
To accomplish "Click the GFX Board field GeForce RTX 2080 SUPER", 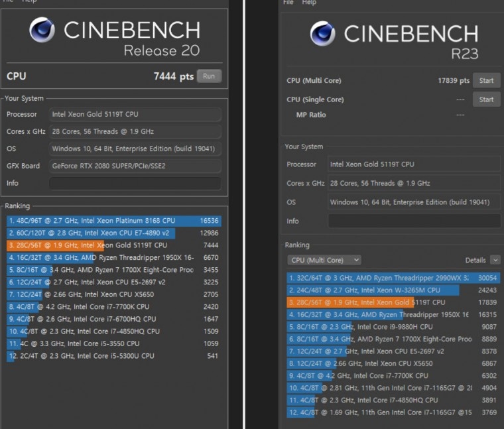I will (x=135, y=166).
